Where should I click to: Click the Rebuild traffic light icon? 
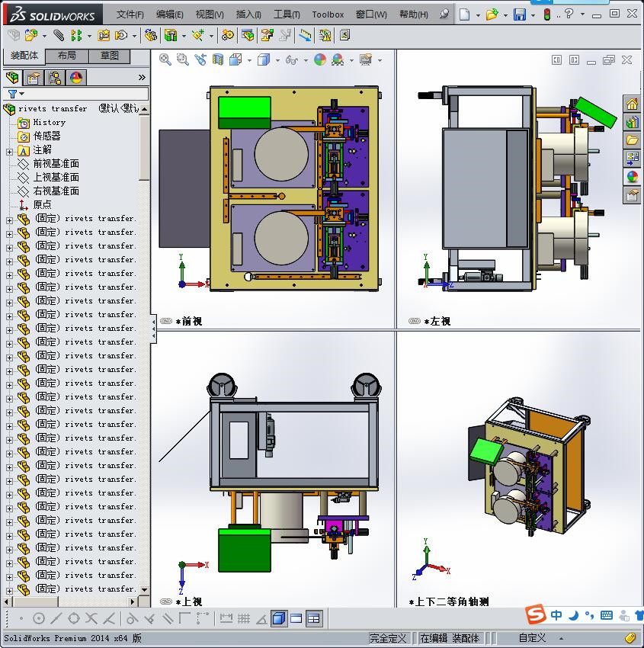pyautogui.click(x=547, y=15)
